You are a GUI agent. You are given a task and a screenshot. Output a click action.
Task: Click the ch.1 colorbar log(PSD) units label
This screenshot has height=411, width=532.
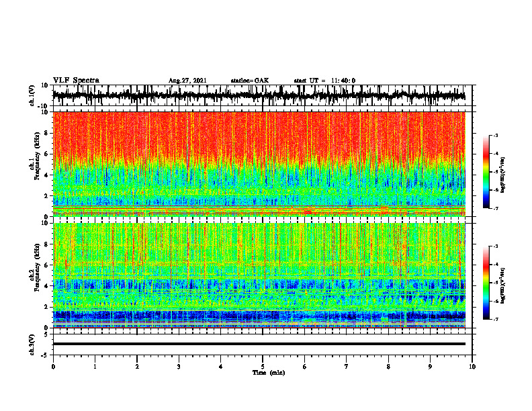click(x=502, y=175)
